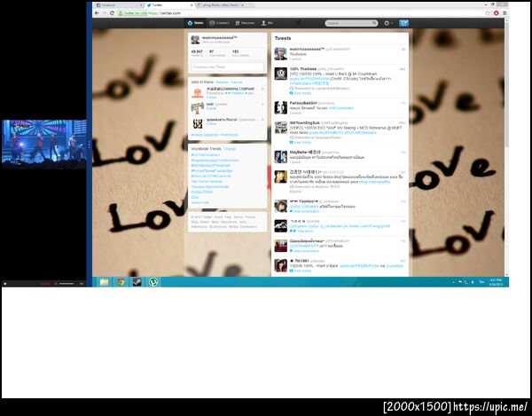This screenshot has height=416, width=532.
Task: Click the red extension icon in Chrome's toolbar
Action: 496,13
